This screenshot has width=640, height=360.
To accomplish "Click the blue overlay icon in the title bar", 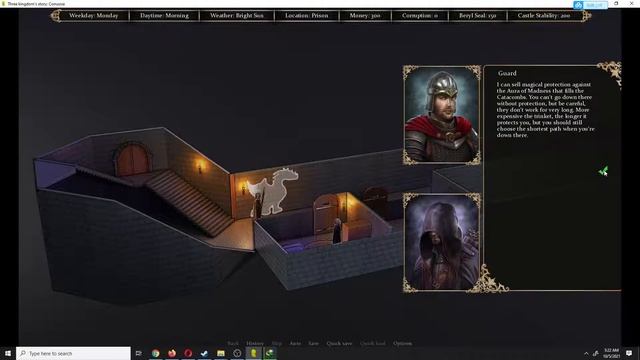I will click(578, 5).
